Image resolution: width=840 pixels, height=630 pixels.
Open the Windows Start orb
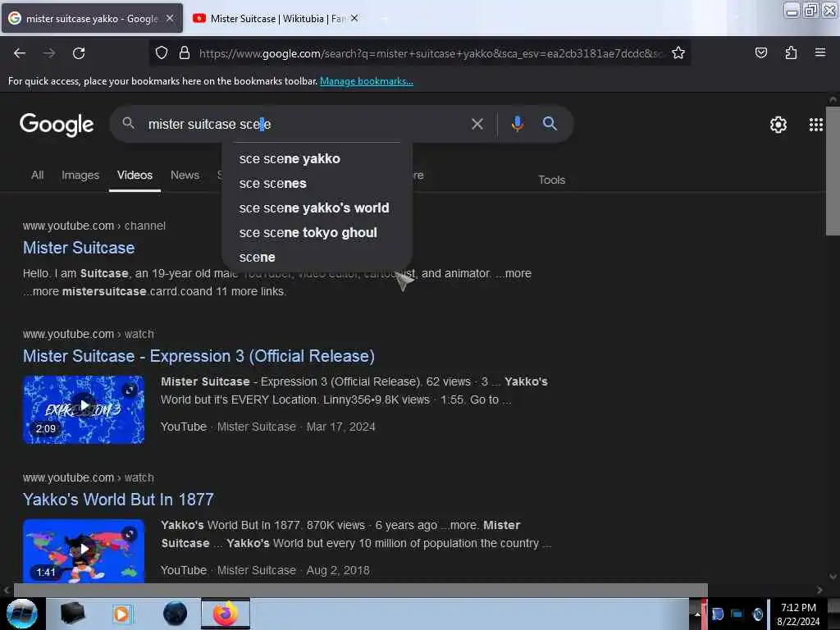22,614
